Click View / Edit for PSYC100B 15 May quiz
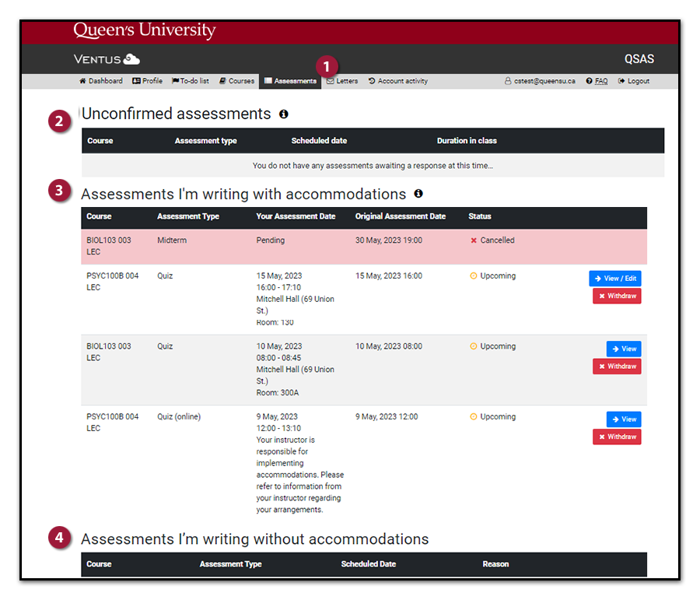Viewport: 700px width, 600px height. (615, 279)
